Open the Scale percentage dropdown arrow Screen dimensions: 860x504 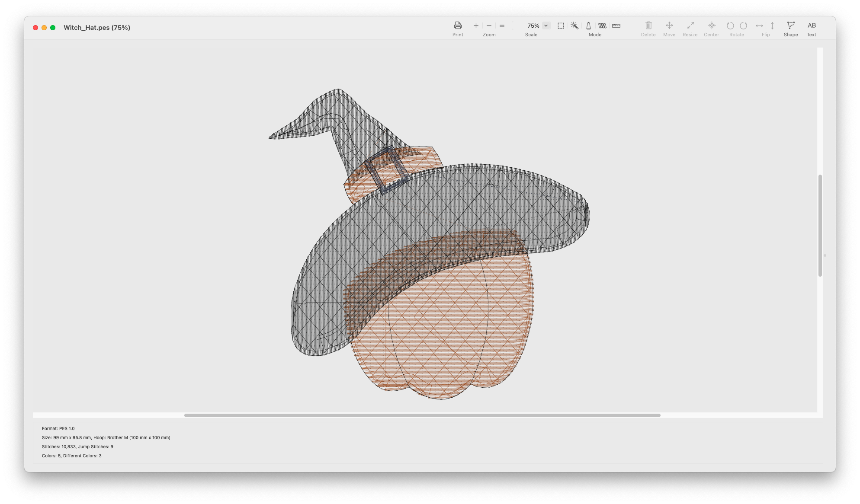[546, 26]
